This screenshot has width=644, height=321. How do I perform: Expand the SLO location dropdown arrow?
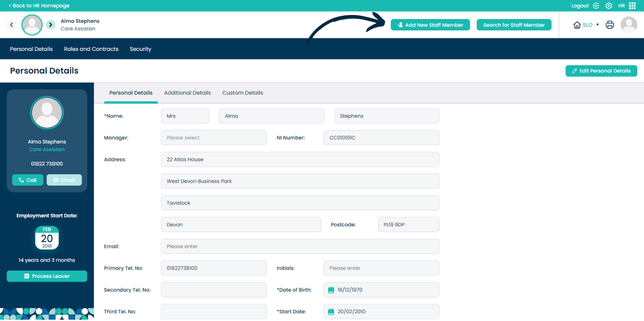(x=598, y=25)
